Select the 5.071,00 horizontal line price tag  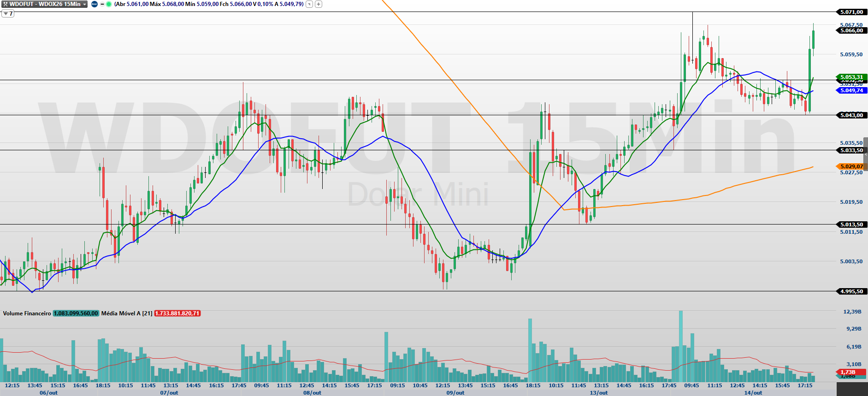(x=851, y=12)
